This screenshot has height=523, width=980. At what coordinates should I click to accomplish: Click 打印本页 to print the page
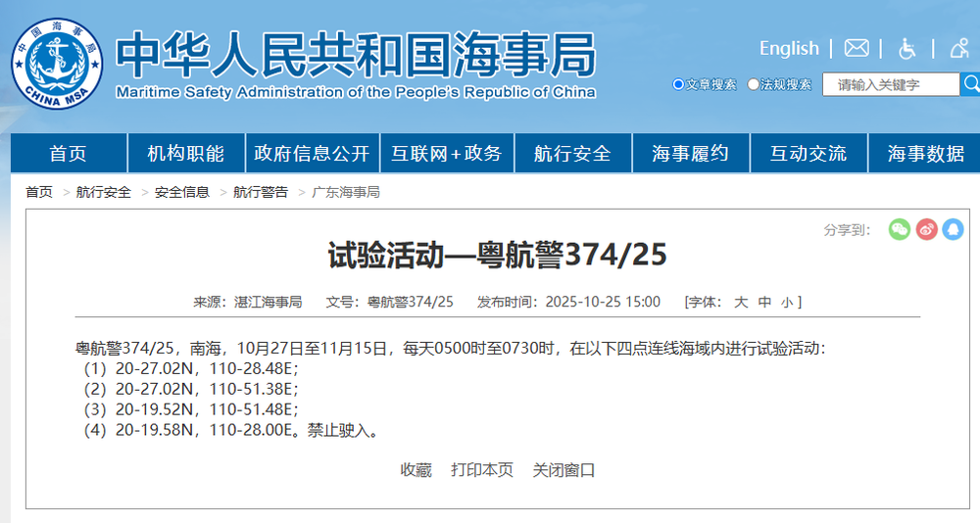482,470
